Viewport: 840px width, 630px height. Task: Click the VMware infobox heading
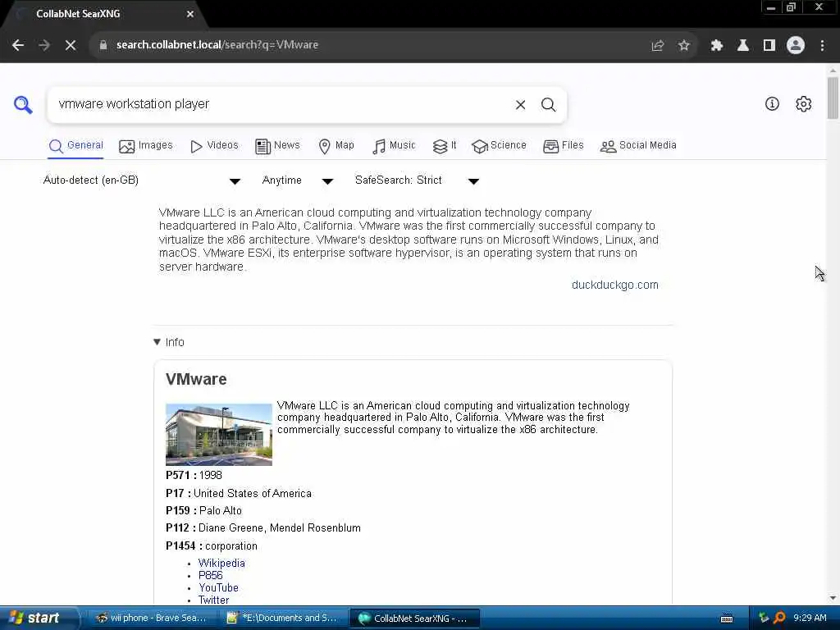(196, 379)
